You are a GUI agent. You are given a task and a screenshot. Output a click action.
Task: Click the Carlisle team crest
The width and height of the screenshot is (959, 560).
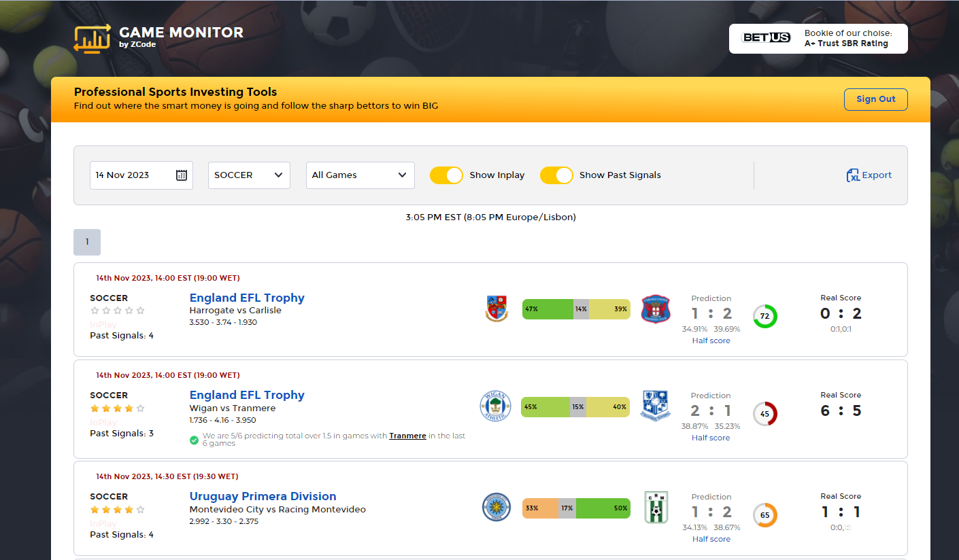pos(656,309)
